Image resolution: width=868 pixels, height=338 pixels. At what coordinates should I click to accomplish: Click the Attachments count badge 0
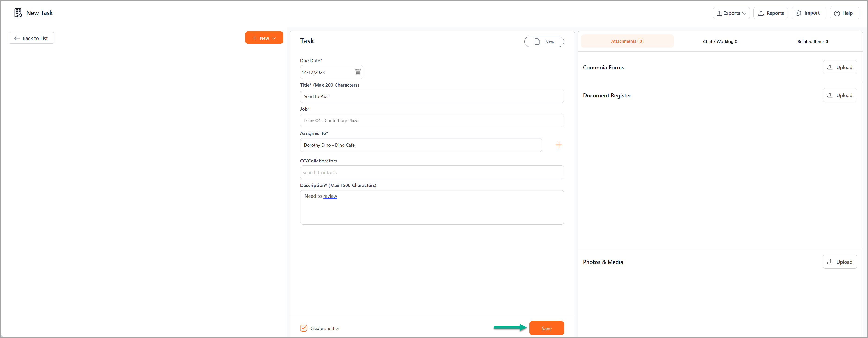click(x=640, y=41)
